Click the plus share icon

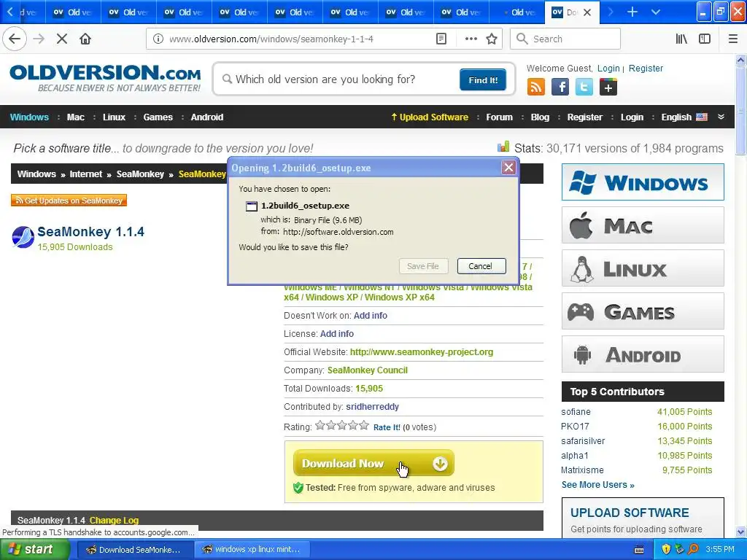(608, 87)
